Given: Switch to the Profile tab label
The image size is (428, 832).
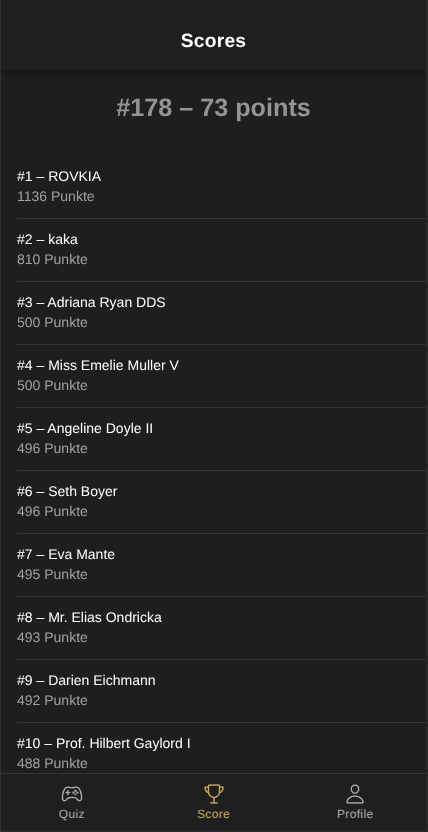Looking at the screenshot, I should coord(355,814).
